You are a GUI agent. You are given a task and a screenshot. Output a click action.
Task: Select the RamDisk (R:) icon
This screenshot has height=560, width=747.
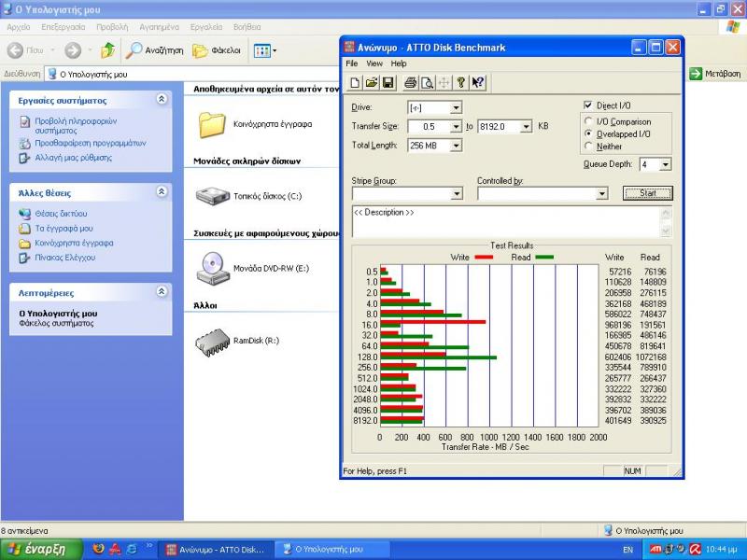pyautogui.click(x=213, y=342)
